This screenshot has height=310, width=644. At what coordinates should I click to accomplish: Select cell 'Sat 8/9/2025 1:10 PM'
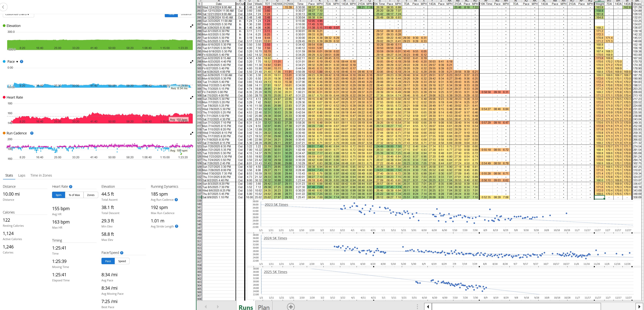pos(219,197)
